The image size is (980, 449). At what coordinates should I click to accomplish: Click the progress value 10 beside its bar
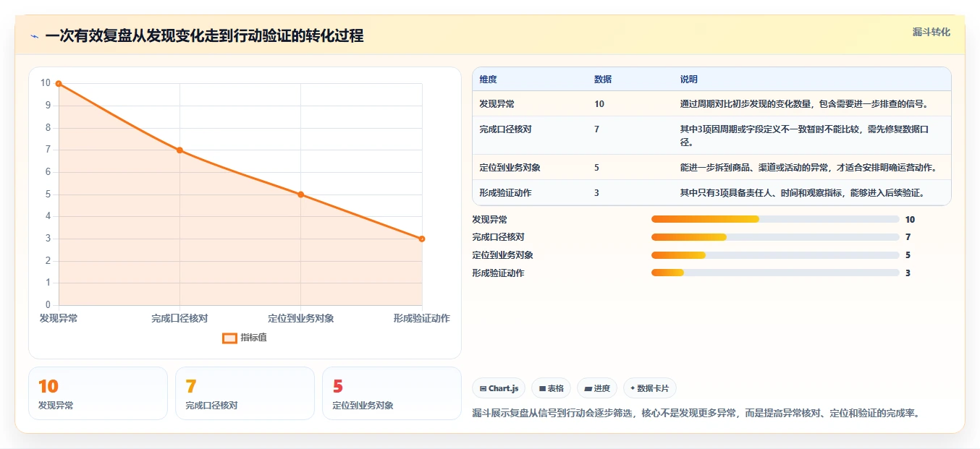pos(910,219)
